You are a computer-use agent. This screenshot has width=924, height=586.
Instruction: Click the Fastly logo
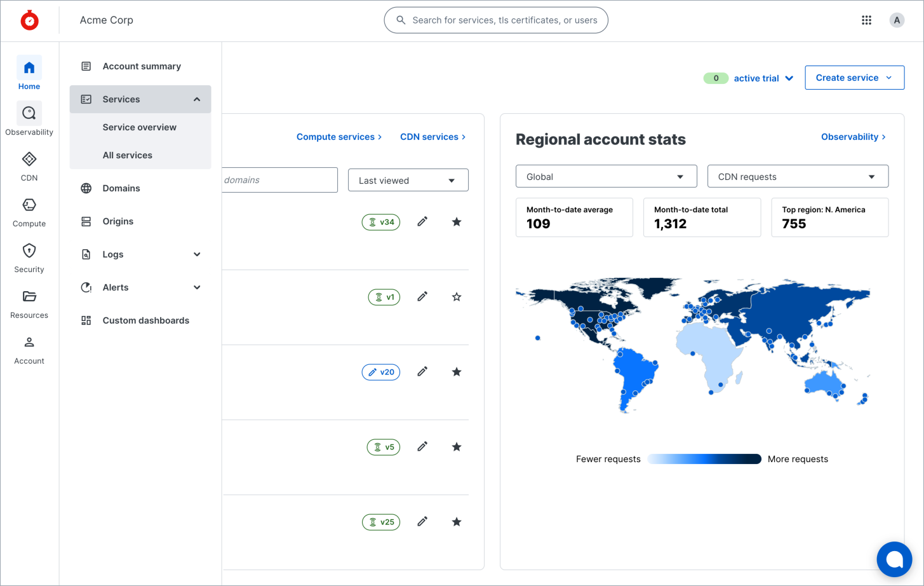(29, 20)
